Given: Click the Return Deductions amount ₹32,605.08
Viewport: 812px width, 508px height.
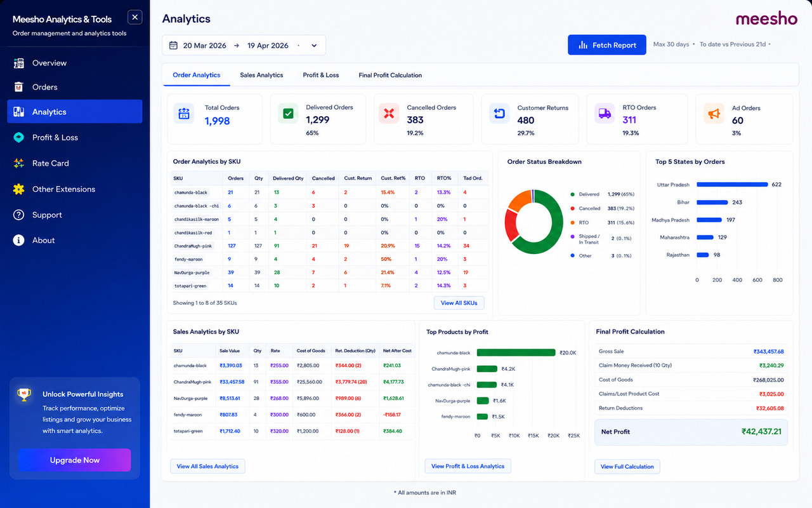Looking at the screenshot, I should 769,408.
